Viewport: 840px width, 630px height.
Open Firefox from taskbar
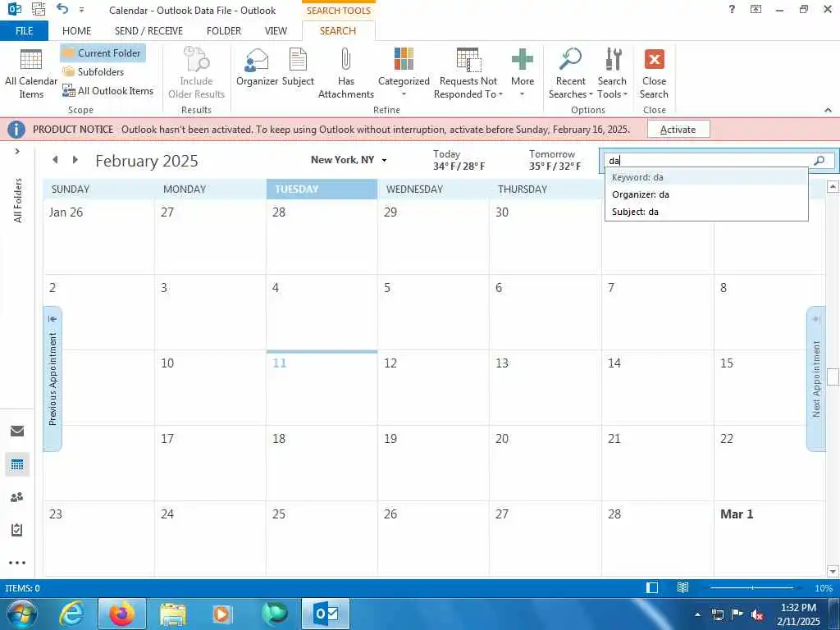point(122,614)
